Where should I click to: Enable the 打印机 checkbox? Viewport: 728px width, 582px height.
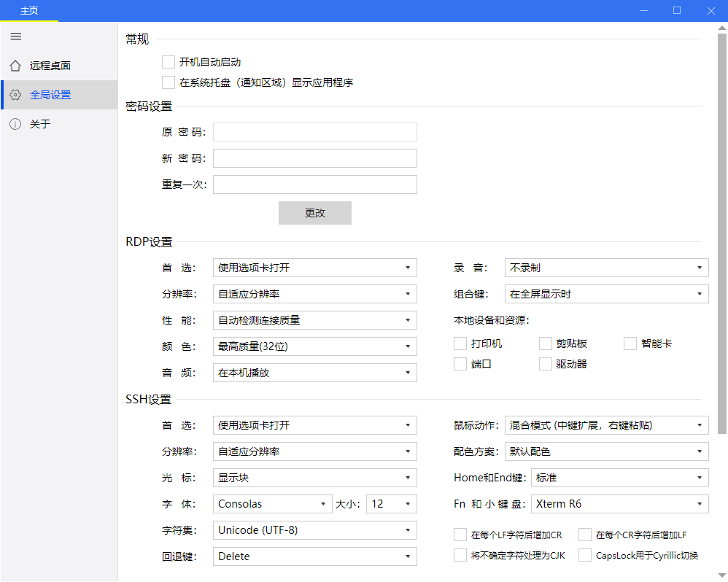coord(460,344)
